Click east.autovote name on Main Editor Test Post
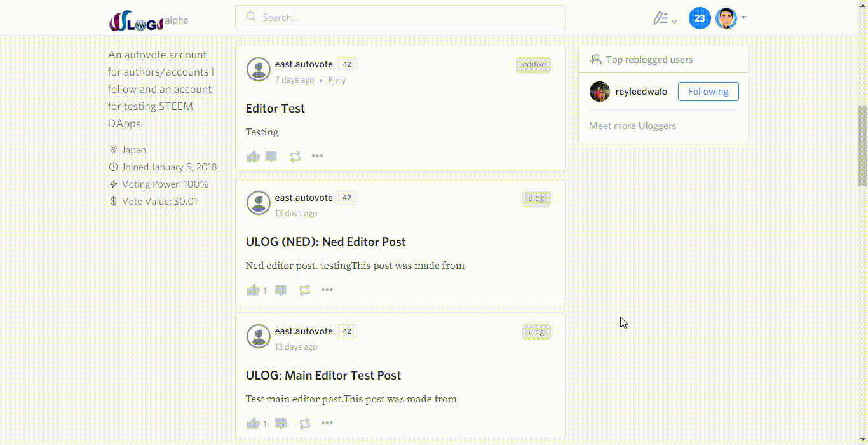Screen dimensions: 868x445 tap(304, 331)
